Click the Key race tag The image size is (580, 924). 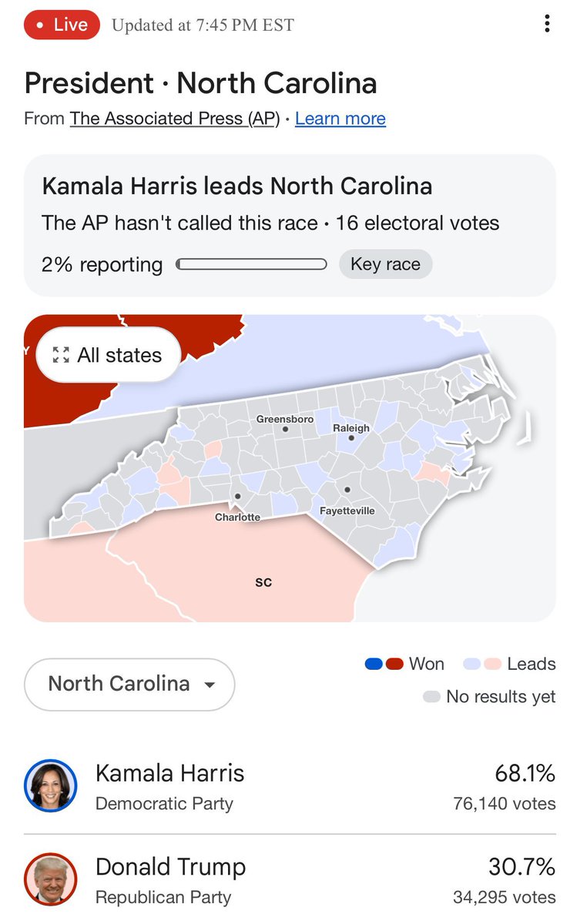pyautogui.click(x=385, y=264)
